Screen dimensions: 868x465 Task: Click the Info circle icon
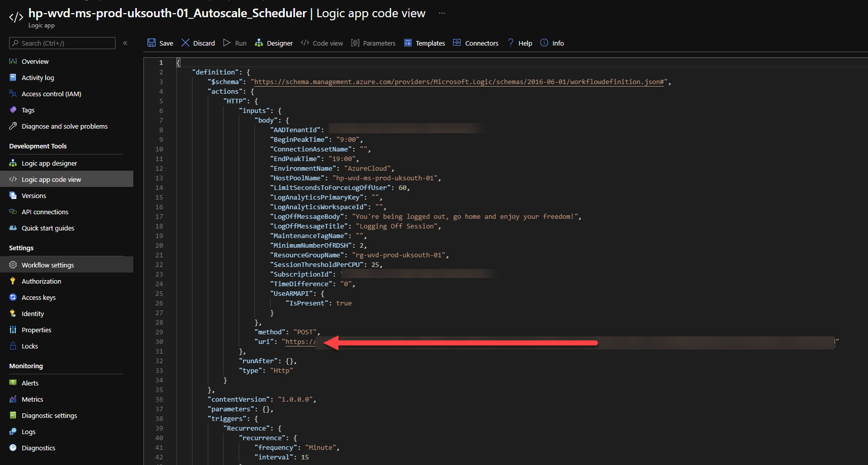[544, 43]
